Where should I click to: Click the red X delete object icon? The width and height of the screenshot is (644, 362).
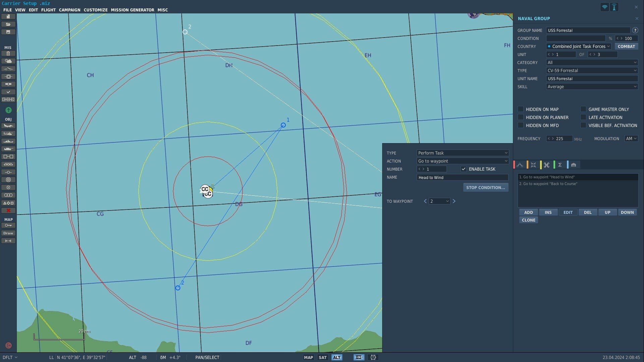pos(8,210)
